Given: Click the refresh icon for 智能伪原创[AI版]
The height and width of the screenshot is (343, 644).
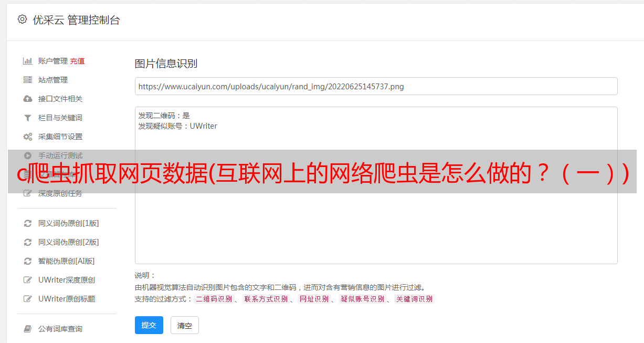Looking at the screenshot, I should (28, 261).
